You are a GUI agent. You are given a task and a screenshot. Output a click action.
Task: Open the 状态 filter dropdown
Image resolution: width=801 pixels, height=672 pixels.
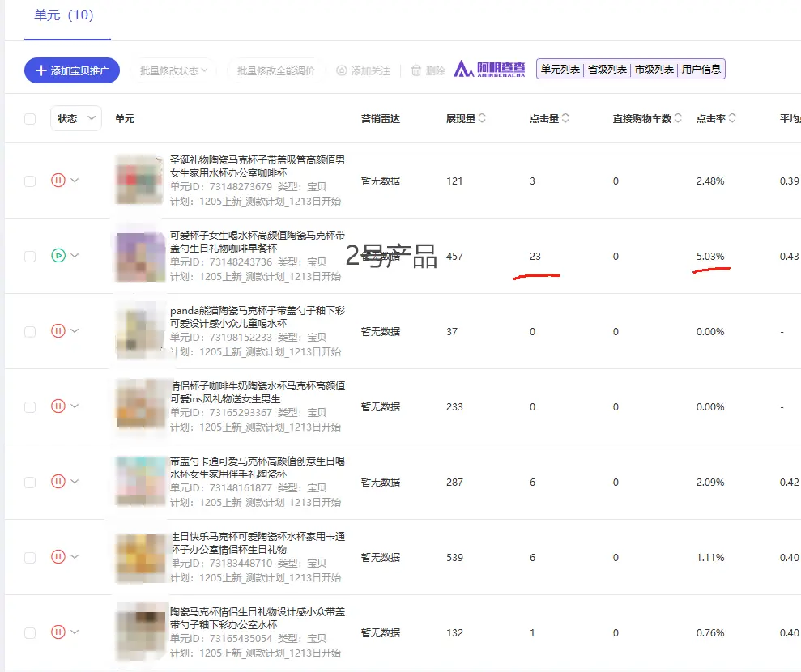75,117
